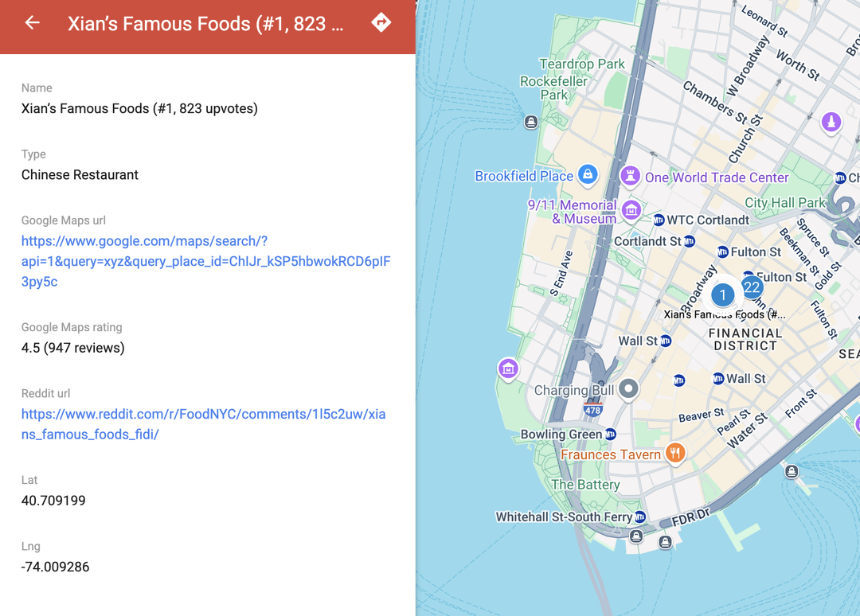Select the numbered marker 22 on map
860x616 pixels.
click(752, 287)
